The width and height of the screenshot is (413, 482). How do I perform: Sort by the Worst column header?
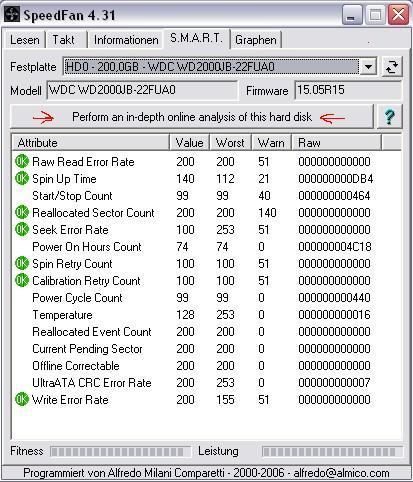230,143
